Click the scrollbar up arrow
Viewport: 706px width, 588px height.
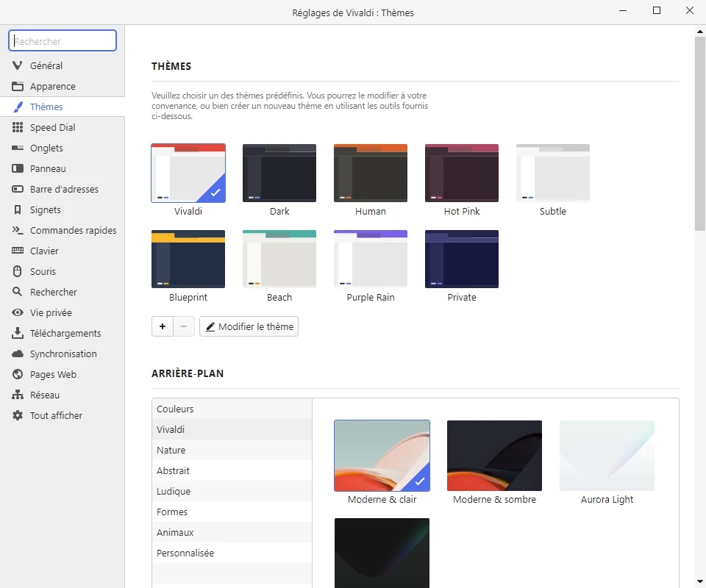(x=699, y=32)
